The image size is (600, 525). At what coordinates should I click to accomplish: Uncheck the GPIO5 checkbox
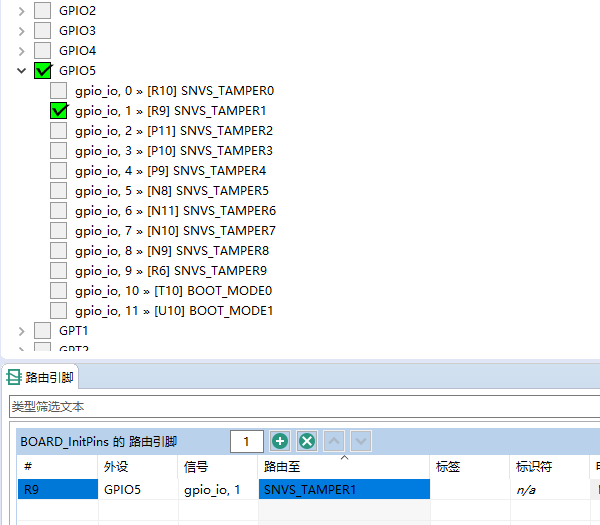point(42,70)
